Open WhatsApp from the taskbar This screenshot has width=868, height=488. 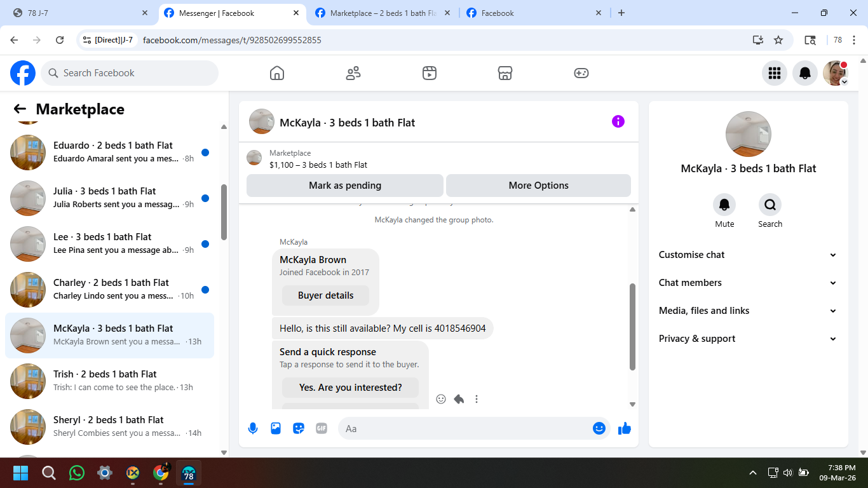tap(77, 473)
